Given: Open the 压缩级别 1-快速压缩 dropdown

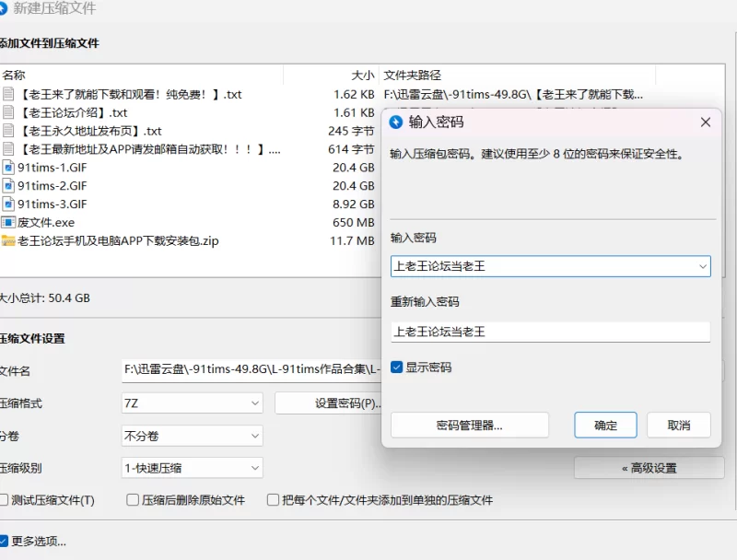Looking at the screenshot, I should (x=193, y=468).
